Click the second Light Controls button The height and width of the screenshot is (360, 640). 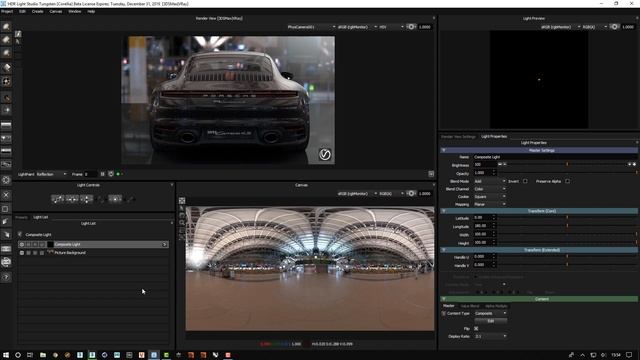[x=72, y=199]
